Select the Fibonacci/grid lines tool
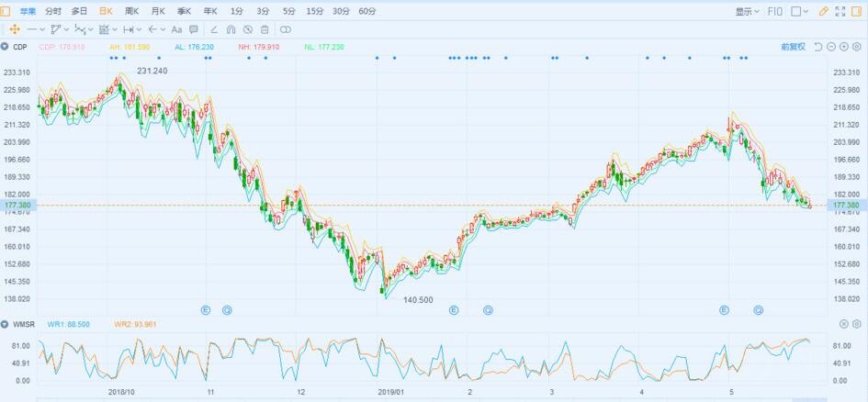The height and width of the screenshot is (402, 868). pyautogui.click(x=104, y=29)
